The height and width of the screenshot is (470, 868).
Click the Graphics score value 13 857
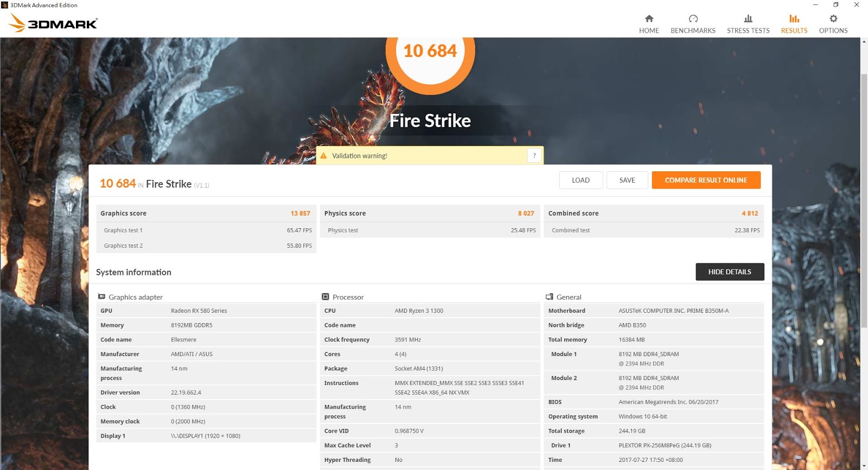(x=300, y=214)
